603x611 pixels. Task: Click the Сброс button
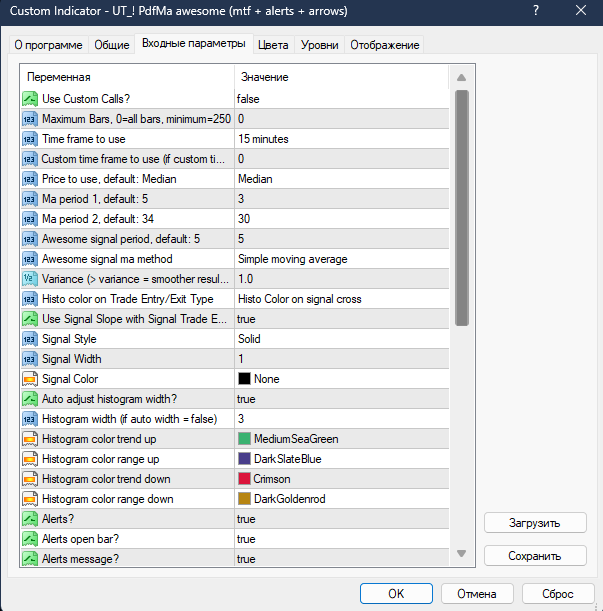click(x=558, y=593)
